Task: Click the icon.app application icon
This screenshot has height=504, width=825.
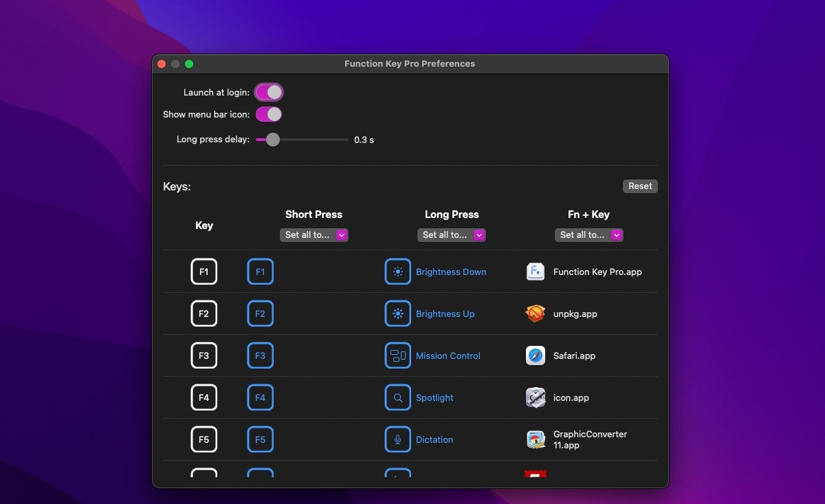Action: pos(536,397)
